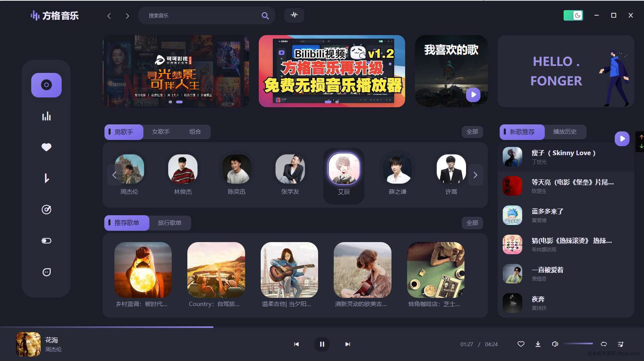The height and width of the screenshot is (361, 644).
Task: Skip to next track
Action: tap(347, 344)
